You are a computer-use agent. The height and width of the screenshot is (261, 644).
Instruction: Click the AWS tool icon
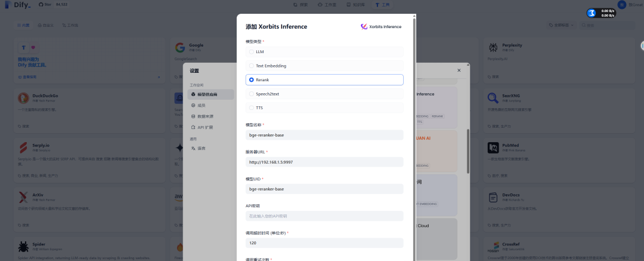(x=179, y=198)
